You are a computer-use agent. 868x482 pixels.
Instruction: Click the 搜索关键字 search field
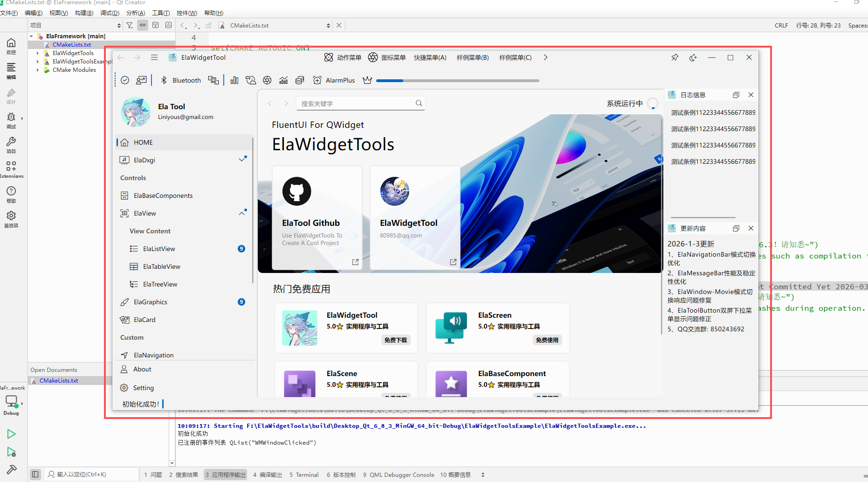360,103
